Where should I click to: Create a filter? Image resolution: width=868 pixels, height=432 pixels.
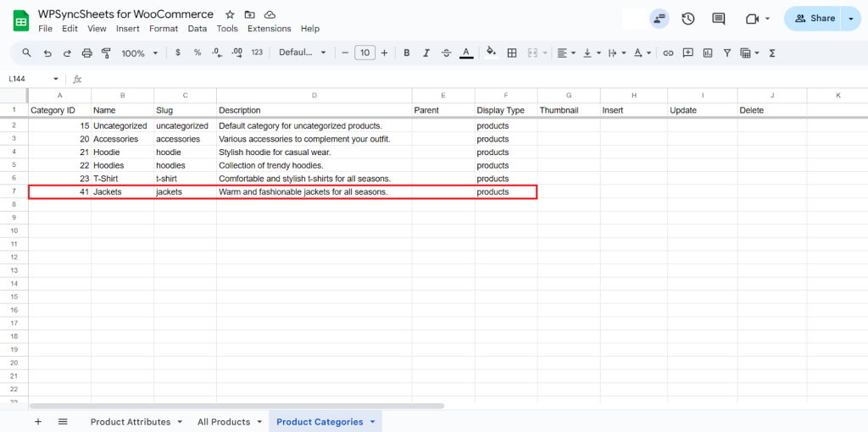727,53
